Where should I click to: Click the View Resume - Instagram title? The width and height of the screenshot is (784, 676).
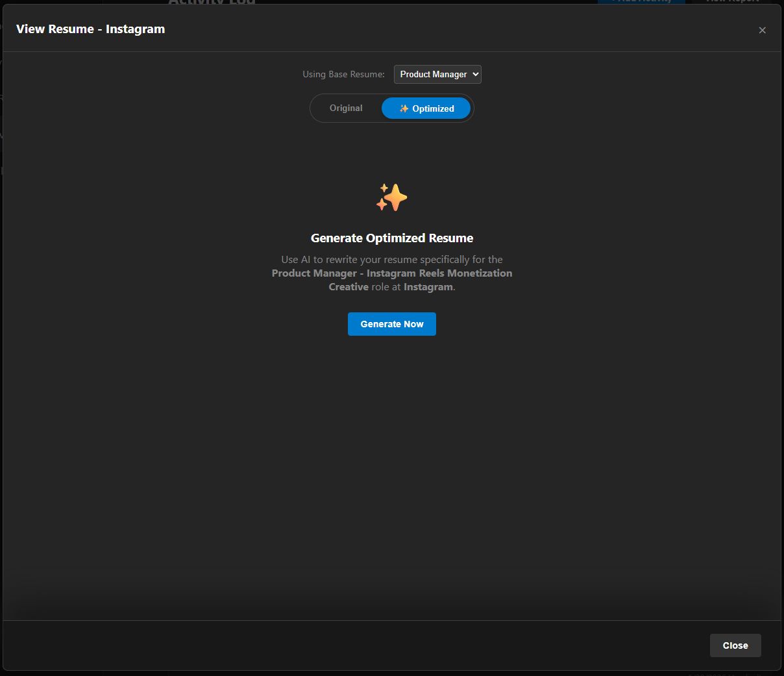[90, 29]
